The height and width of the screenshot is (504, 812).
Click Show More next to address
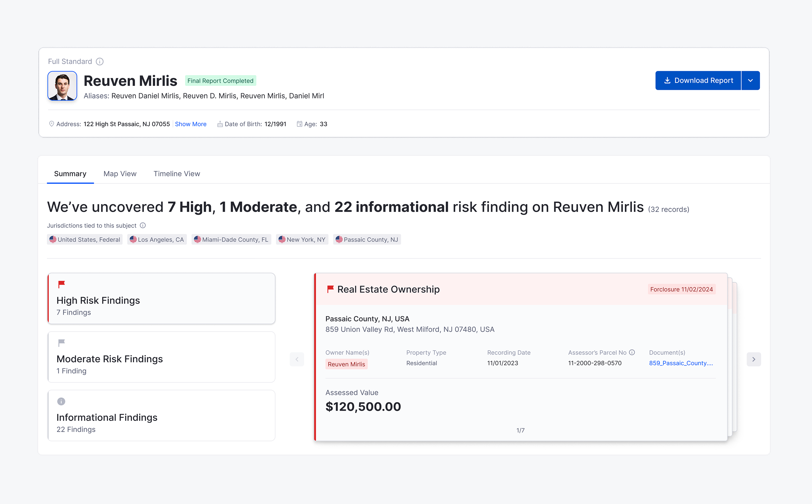190,124
